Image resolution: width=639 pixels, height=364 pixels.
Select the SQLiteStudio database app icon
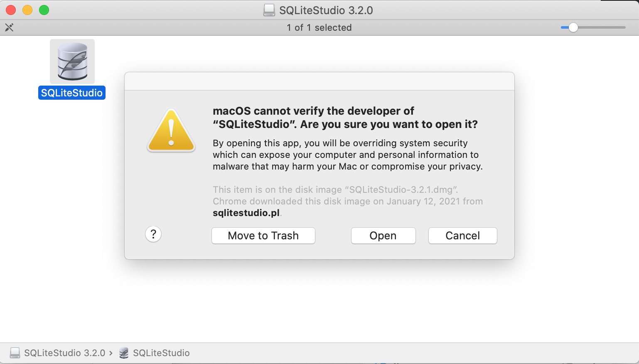(x=72, y=61)
